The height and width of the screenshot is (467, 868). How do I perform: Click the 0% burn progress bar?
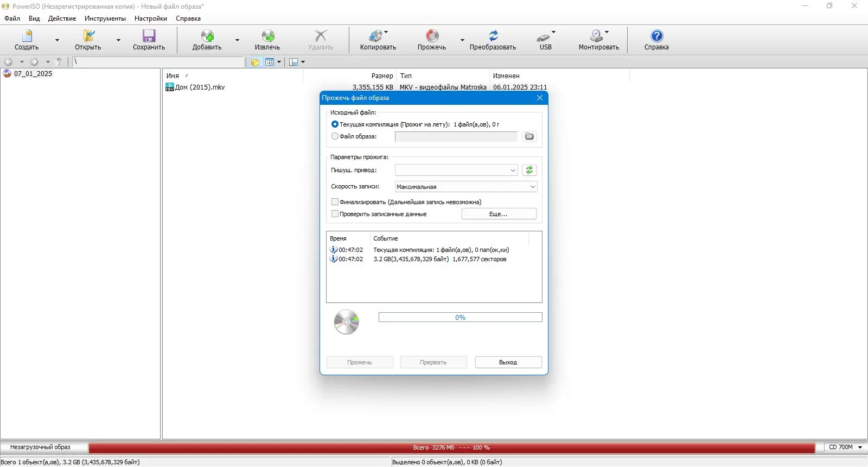461,318
